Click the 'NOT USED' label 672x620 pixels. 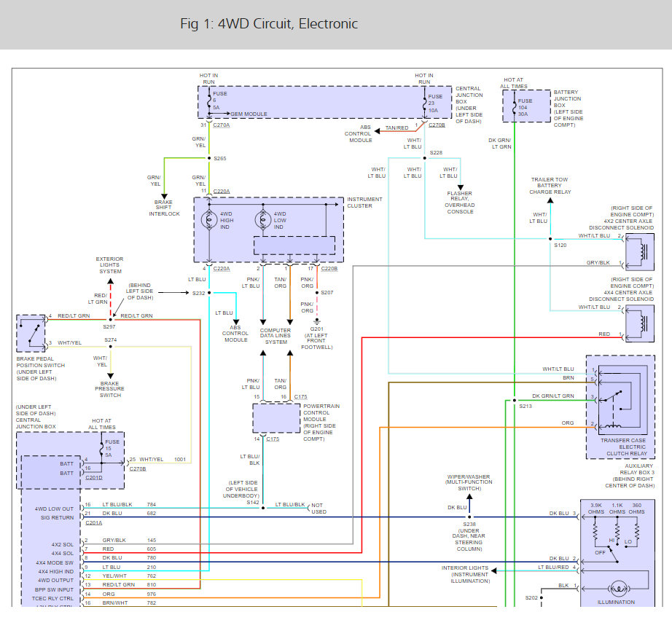click(319, 509)
